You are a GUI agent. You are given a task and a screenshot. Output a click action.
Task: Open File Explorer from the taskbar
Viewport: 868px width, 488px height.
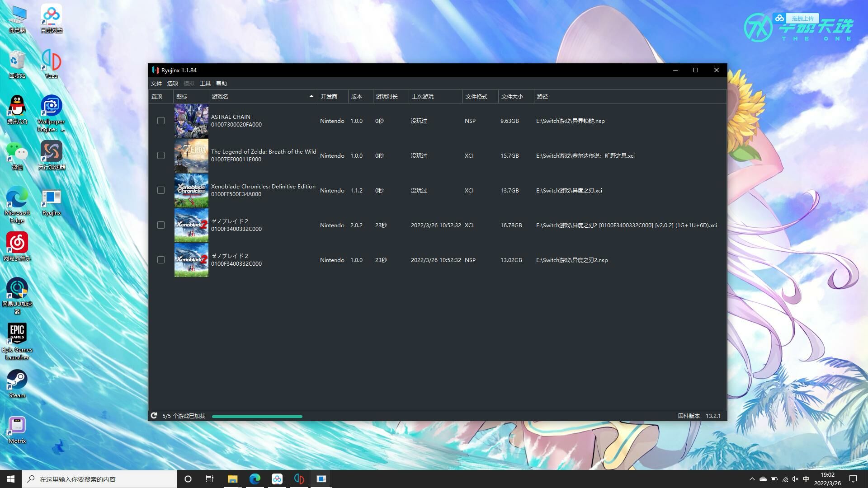[232, 479]
